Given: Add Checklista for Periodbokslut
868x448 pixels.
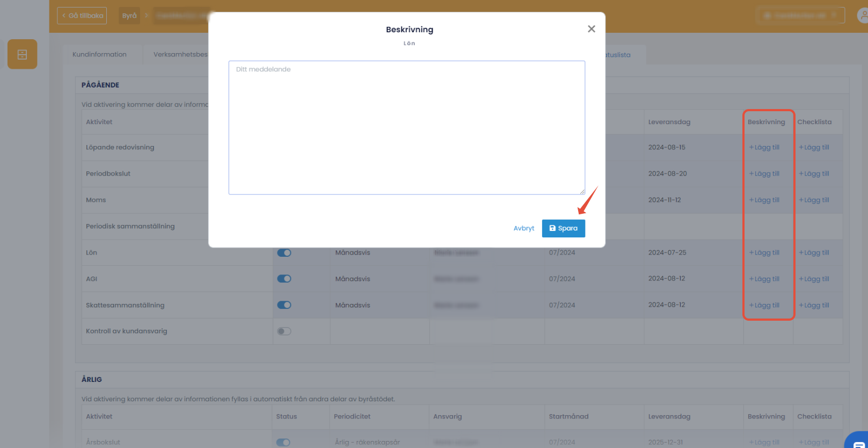Looking at the screenshot, I should pyautogui.click(x=814, y=174).
